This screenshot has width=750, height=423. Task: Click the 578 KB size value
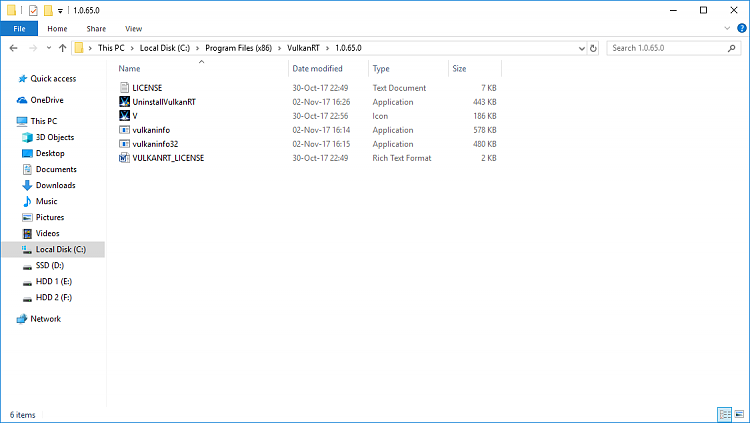(485, 130)
